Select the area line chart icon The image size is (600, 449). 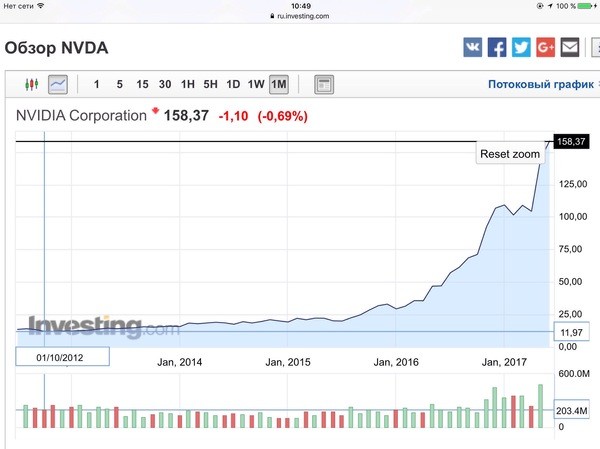58,84
